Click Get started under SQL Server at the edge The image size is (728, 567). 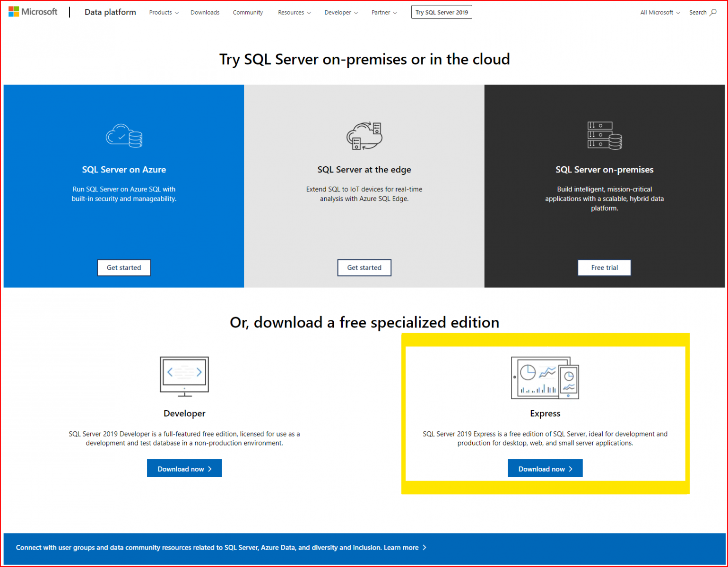[364, 267]
